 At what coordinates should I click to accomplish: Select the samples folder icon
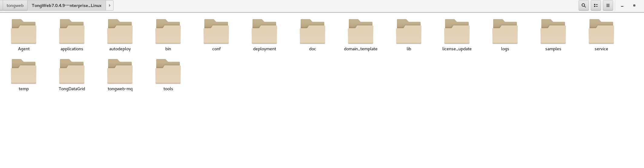553,31
